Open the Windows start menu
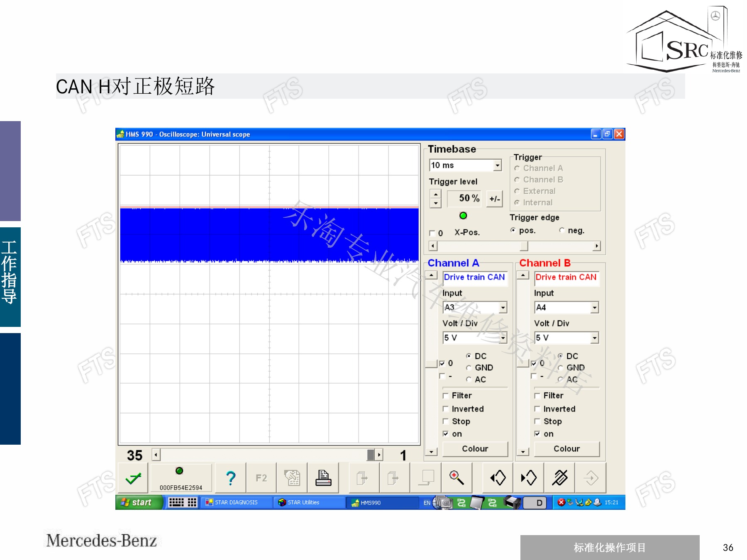 coord(139,502)
